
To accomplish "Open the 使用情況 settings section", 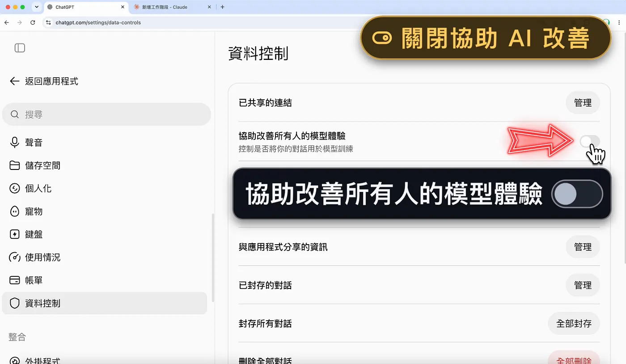I will pos(105,257).
